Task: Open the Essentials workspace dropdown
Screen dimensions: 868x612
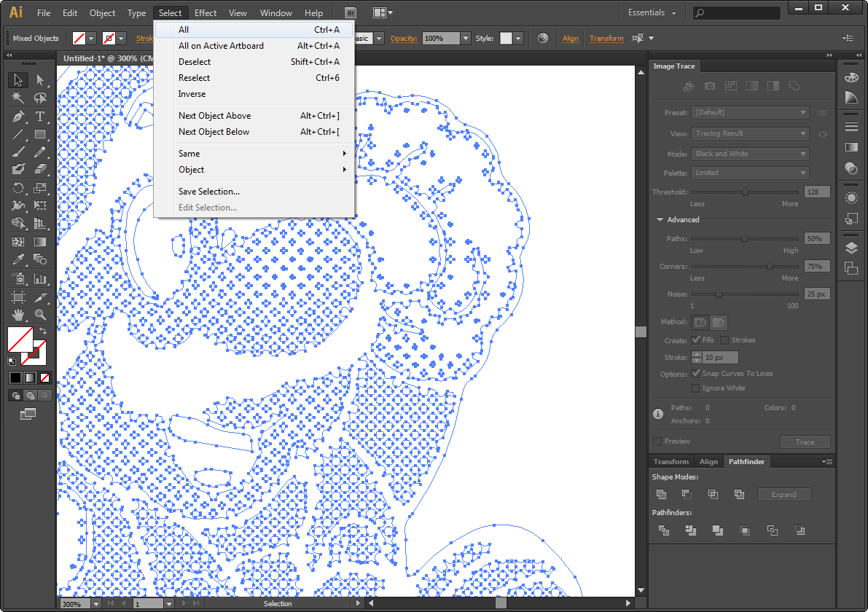Action: click(x=652, y=12)
